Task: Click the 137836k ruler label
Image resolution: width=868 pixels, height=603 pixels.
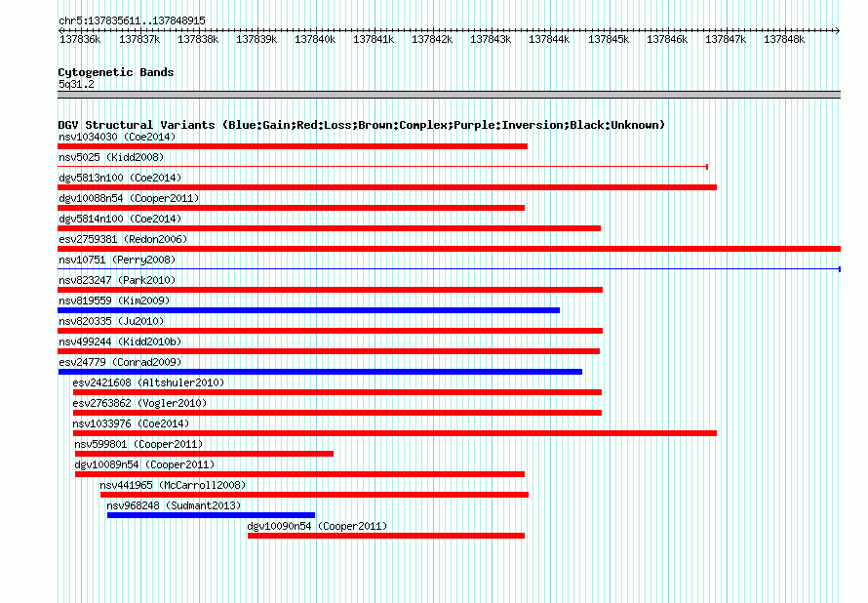Action: (80, 39)
